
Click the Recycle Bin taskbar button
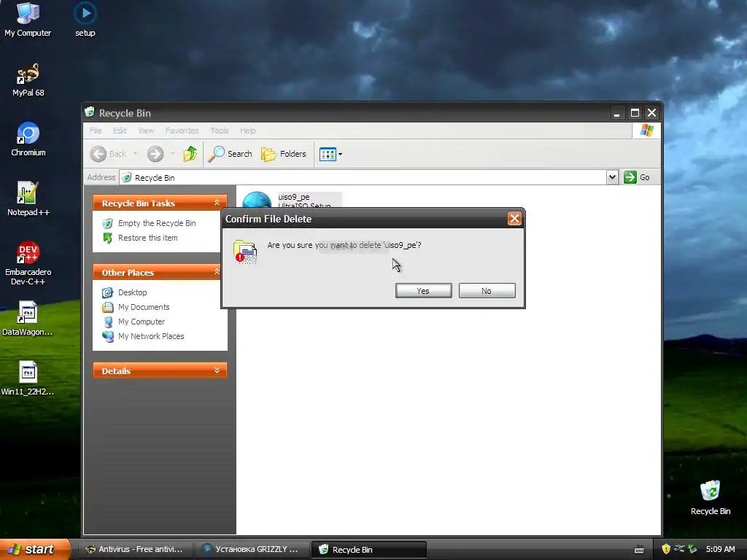(x=368, y=550)
